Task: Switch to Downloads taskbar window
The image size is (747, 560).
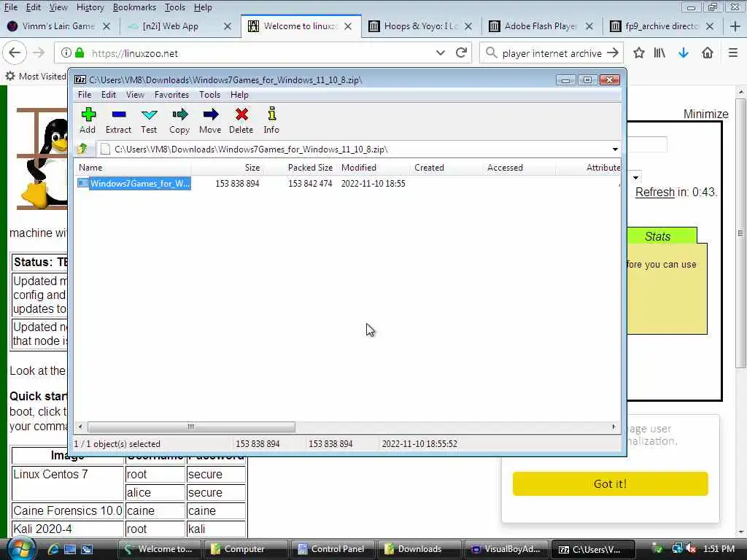Action: (x=419, y=549)
